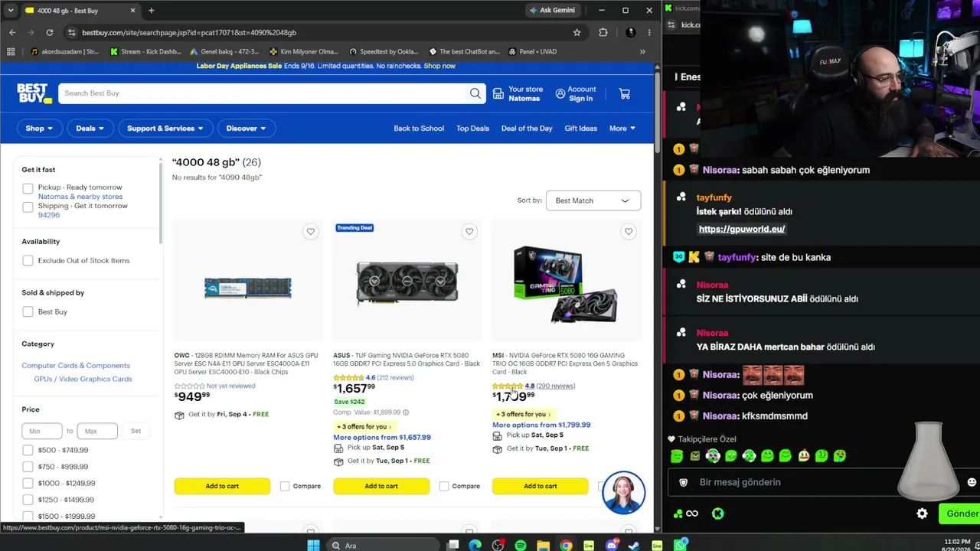Open Microsoft Edge from the taskbar
The image size is (980, 551).
tap(475, 545)
